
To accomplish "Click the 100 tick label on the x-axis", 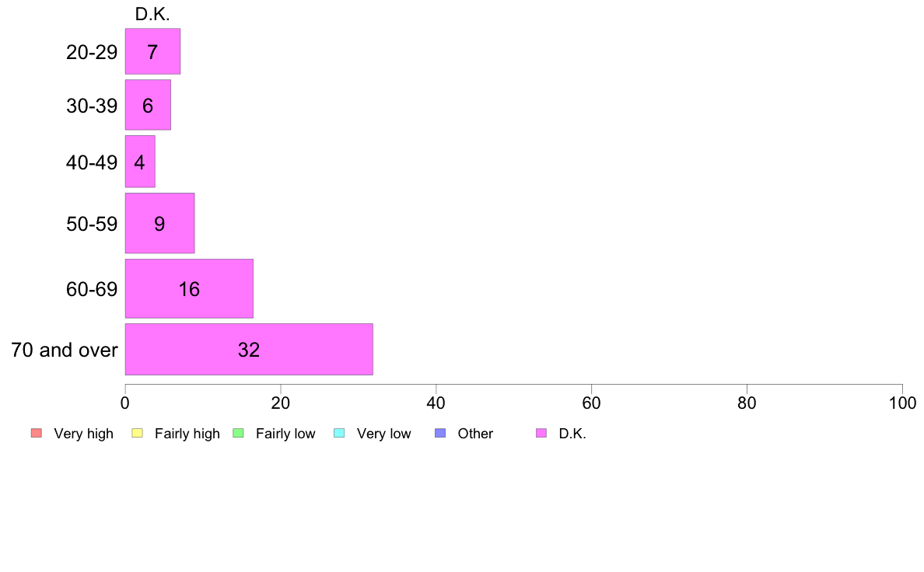I will [903, 403].
